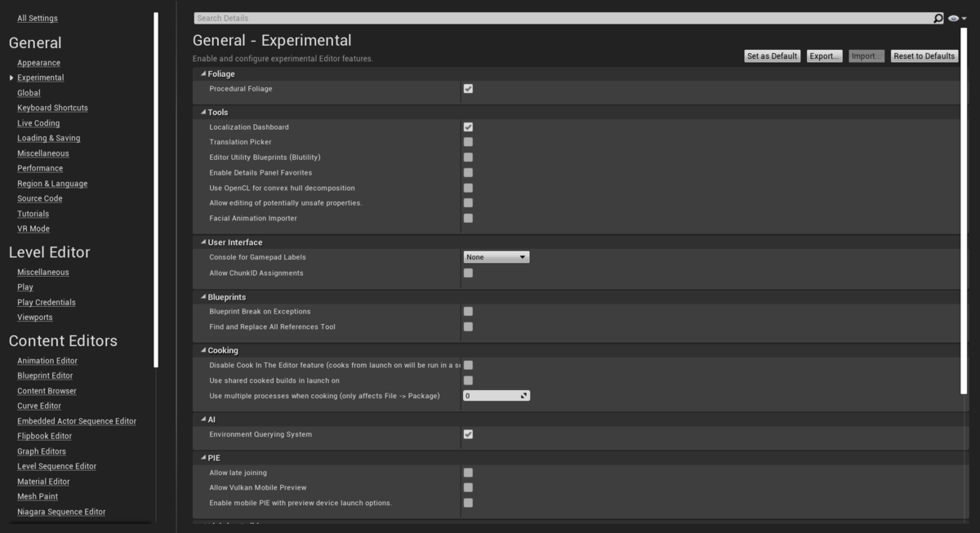This screenshot has height=533, width=980.
Task: Click the search magnifier icon
Action: pos(938,18)
